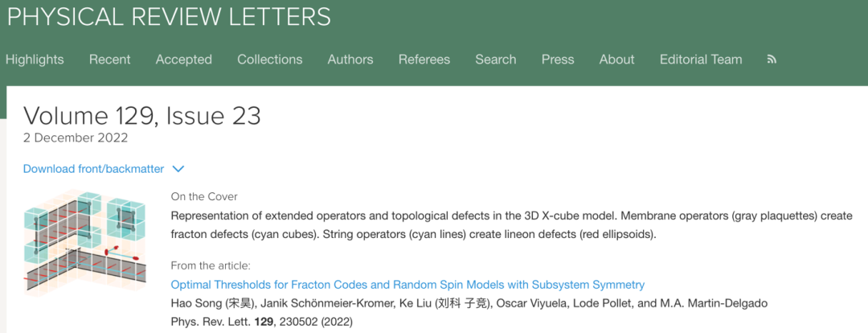The width and height of the screenshot is (868, 333).
Task: Navigate to the Referees page
Action: [424, 60]
